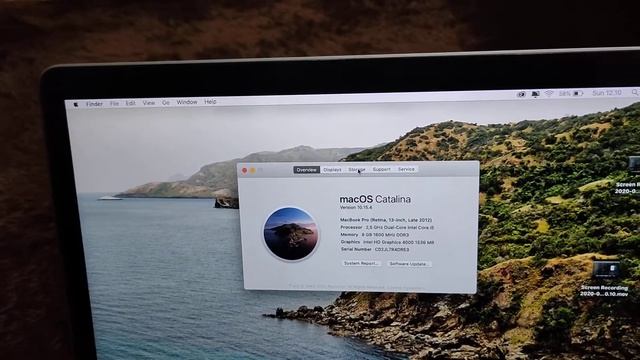Open the Apple menu
The image size is (640, 360).
76,104
